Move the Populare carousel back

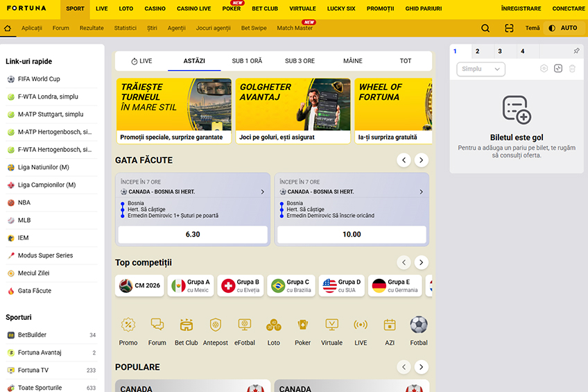[404, 367]
